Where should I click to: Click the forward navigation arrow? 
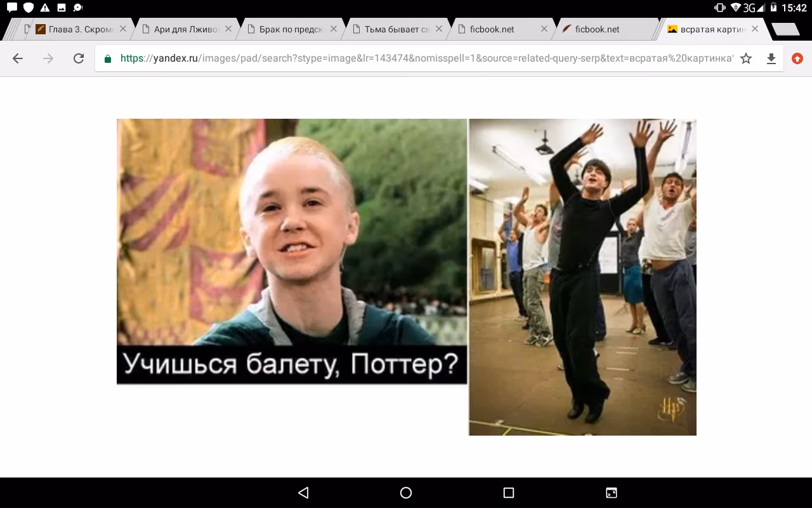[48, 58]
